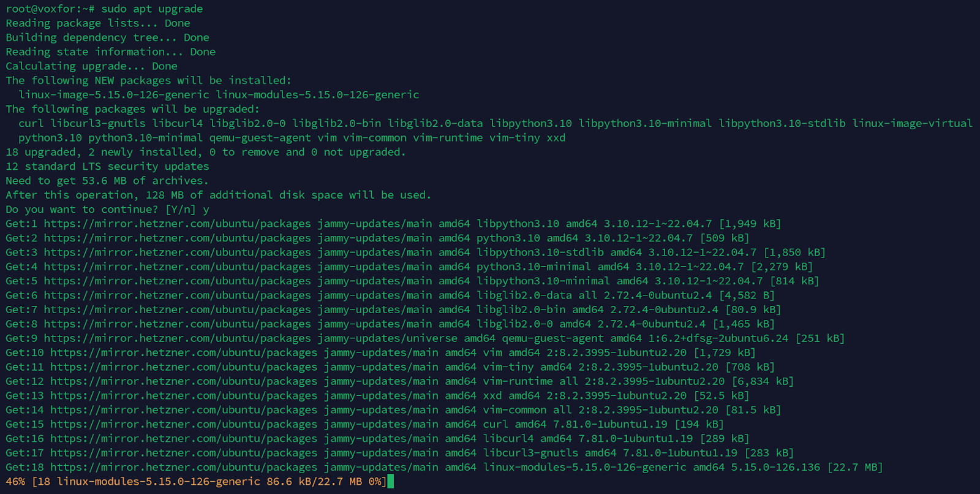Click 'libglib2.0-bin' on the Get:7 line

point(521,310)
